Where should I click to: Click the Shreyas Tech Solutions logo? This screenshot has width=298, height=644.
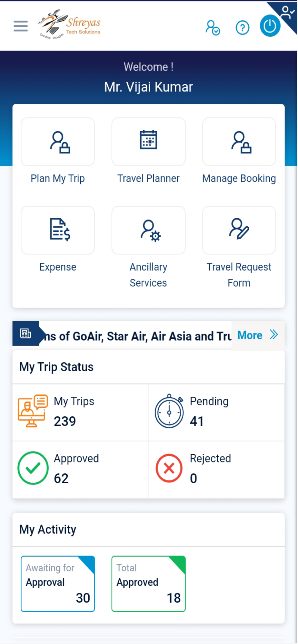[x=70, y=24]
